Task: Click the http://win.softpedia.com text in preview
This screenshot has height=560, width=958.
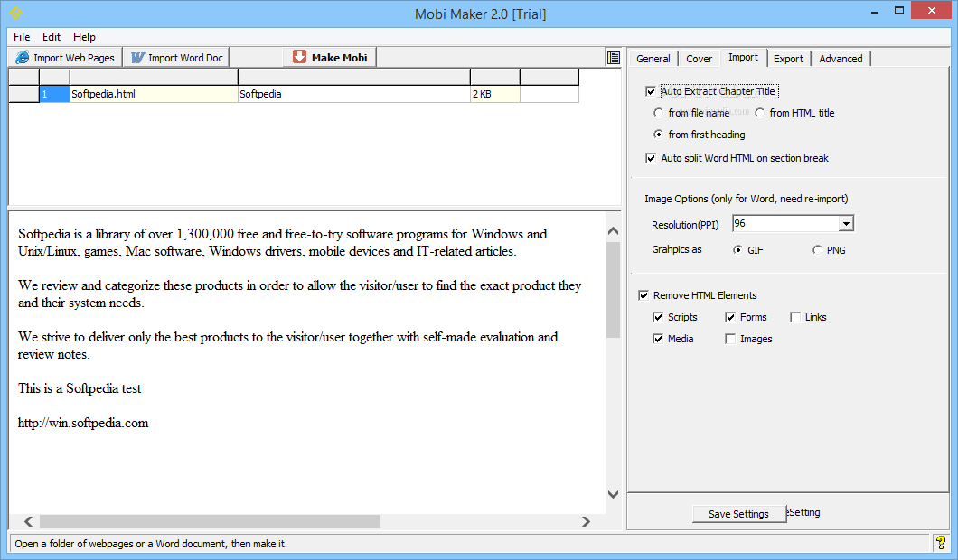Action: click(83, 423)
